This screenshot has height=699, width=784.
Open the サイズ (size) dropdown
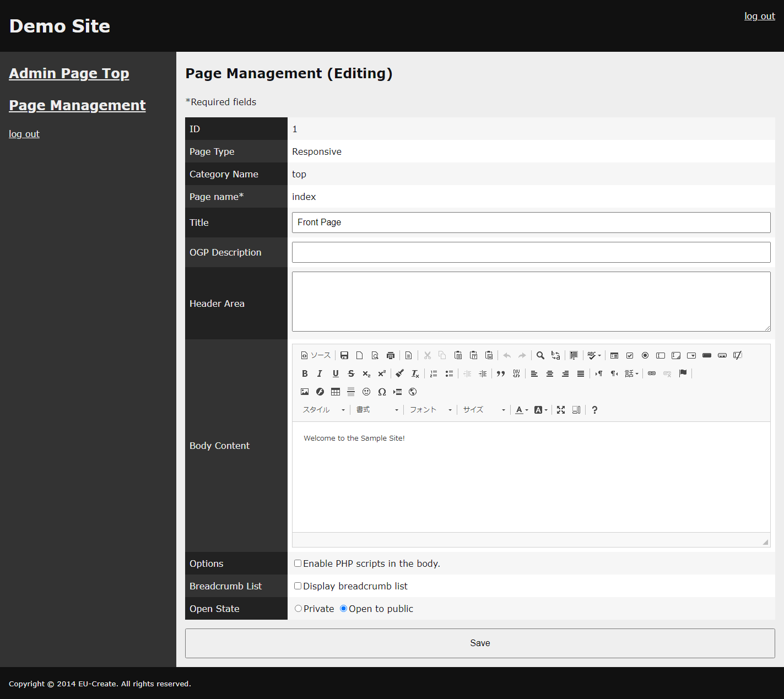(483, 410)
